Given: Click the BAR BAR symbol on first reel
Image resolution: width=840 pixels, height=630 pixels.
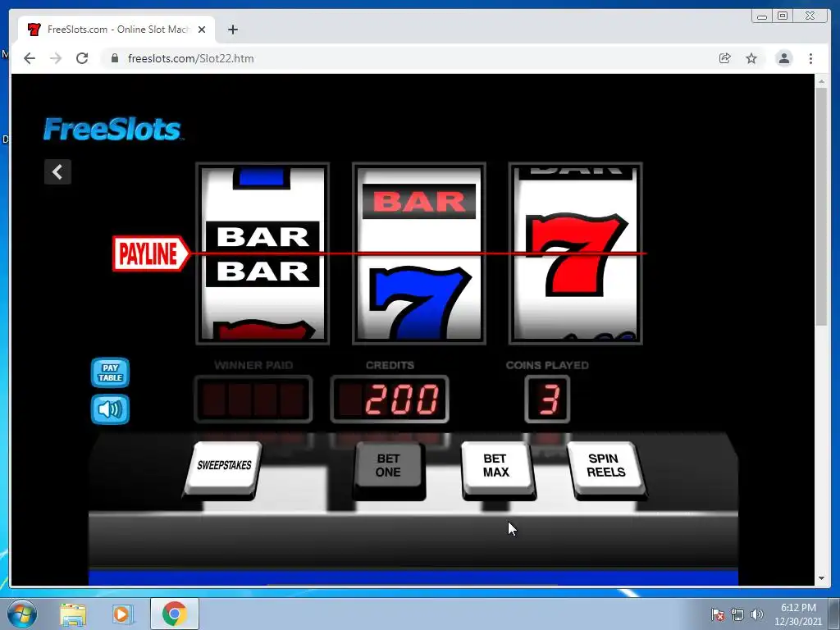Looking at the screenshot, I should point(262,254).
